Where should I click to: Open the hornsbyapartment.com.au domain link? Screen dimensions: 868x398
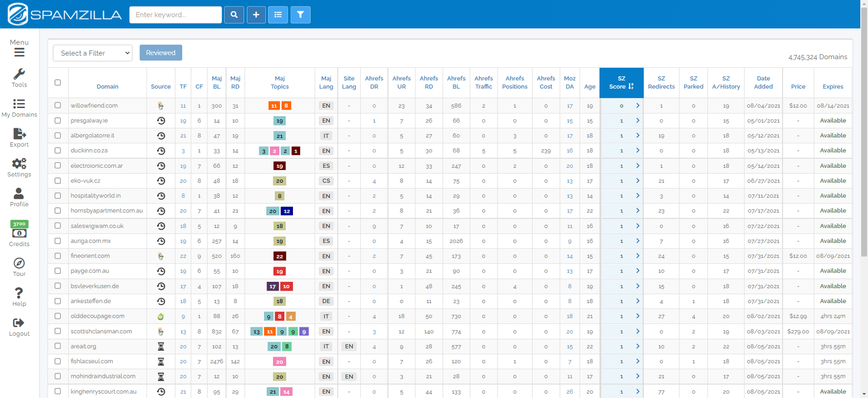coord(107,211)
